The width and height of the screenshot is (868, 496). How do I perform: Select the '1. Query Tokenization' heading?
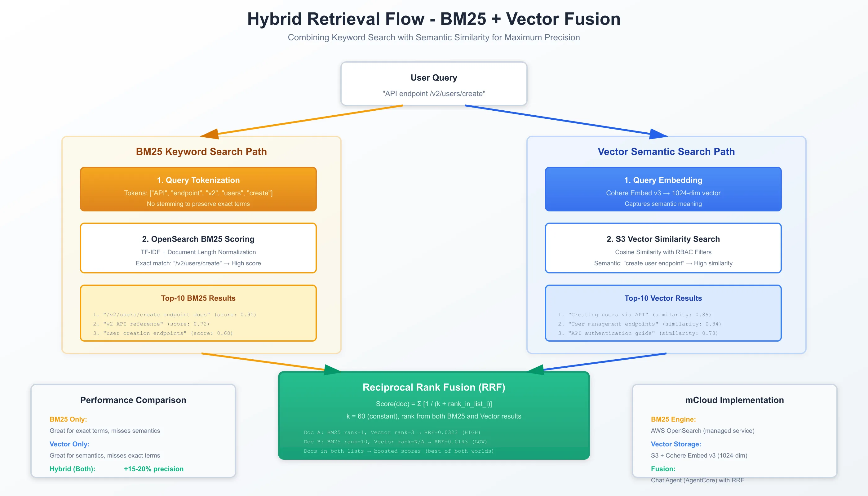tap(198, 180)
